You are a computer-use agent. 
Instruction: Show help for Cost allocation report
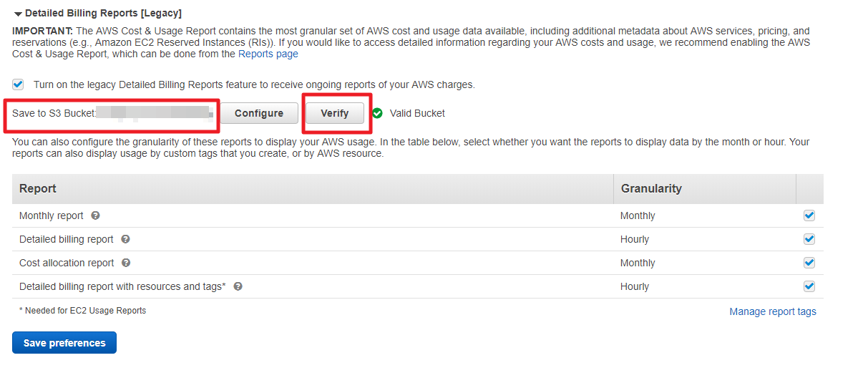click(126, 263)
